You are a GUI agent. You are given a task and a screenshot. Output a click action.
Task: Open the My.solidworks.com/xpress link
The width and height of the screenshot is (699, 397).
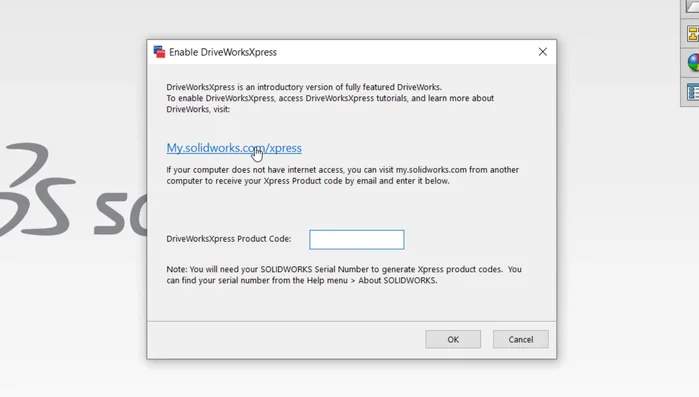(x=234, y=148)
